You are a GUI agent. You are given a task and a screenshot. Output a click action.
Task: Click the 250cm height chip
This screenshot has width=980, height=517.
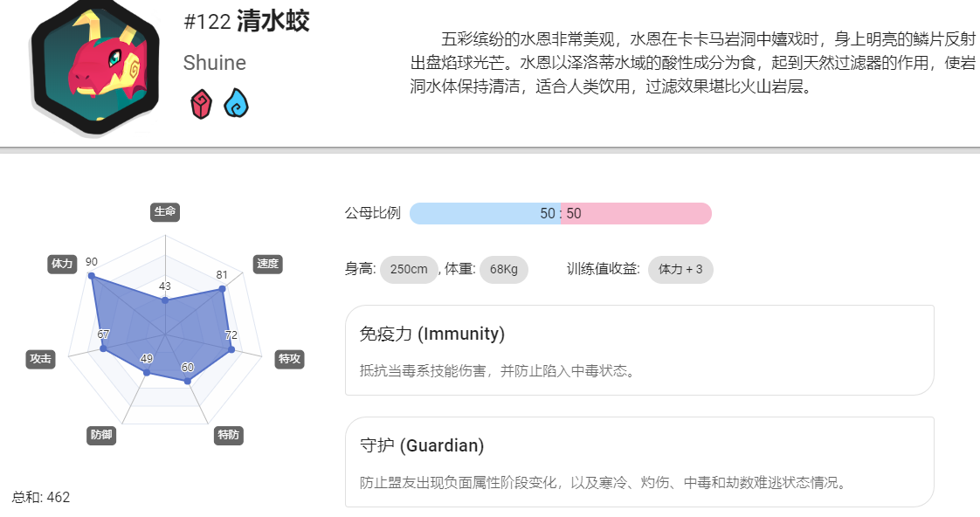(409, 270)
